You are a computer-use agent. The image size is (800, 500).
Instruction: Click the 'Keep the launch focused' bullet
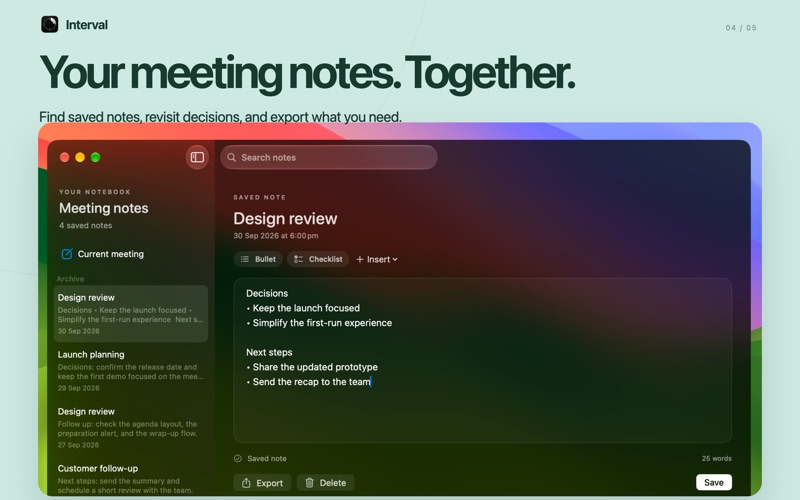click(x=303, y=308)
